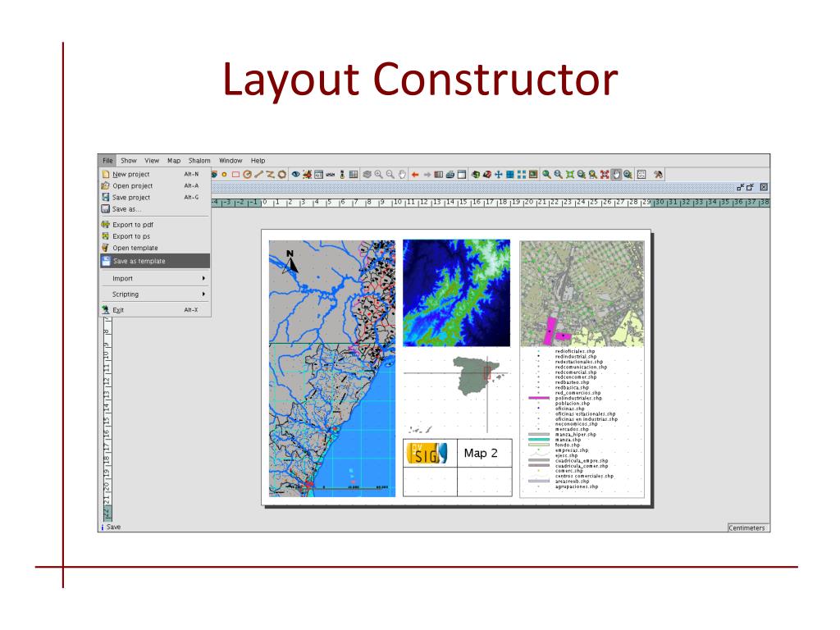Click the grey pan hand icon
The height and width of the screenshot is (630, 840).
coord(402,175)
